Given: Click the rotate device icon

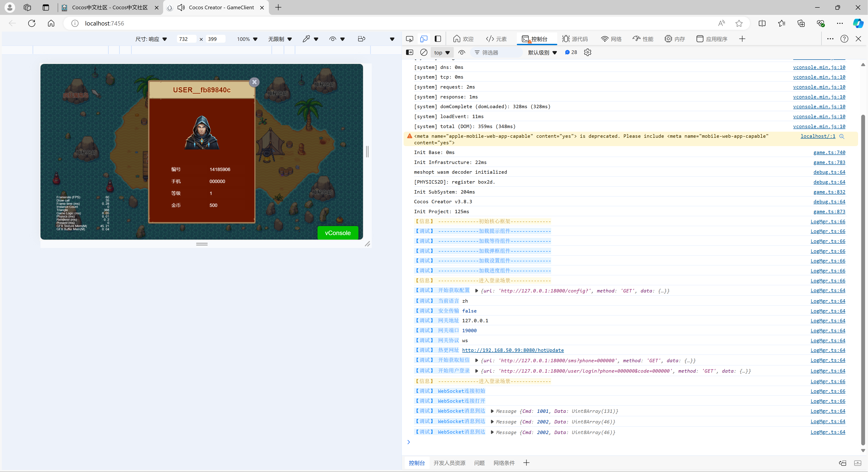Looking at the screenshot, I should pos(361,39).
